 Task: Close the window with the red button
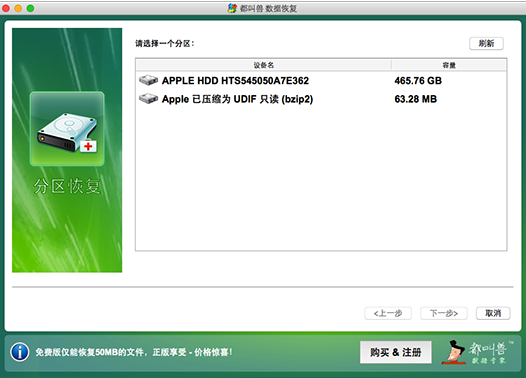6,8
